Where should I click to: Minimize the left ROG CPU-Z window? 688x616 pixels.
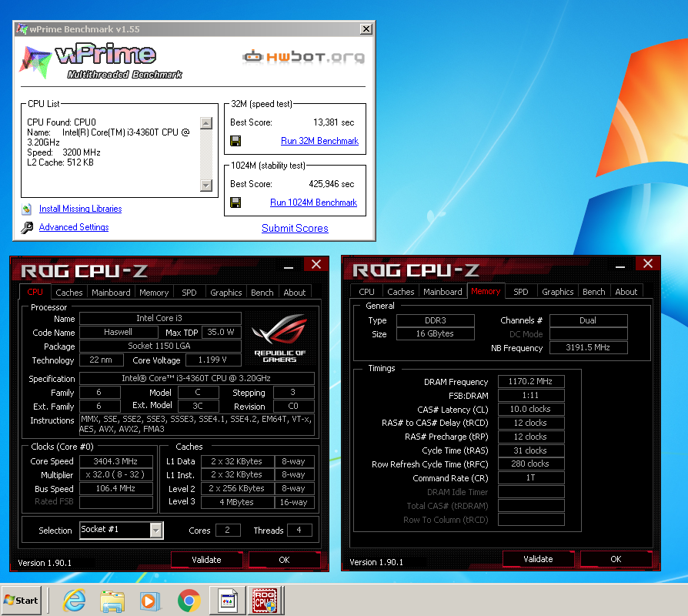tap(289, 267)
